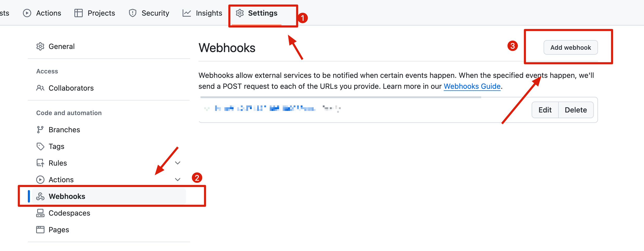The image size is (644, 251).
Task: Click the Branches git-branch icon
Action: 40,130
